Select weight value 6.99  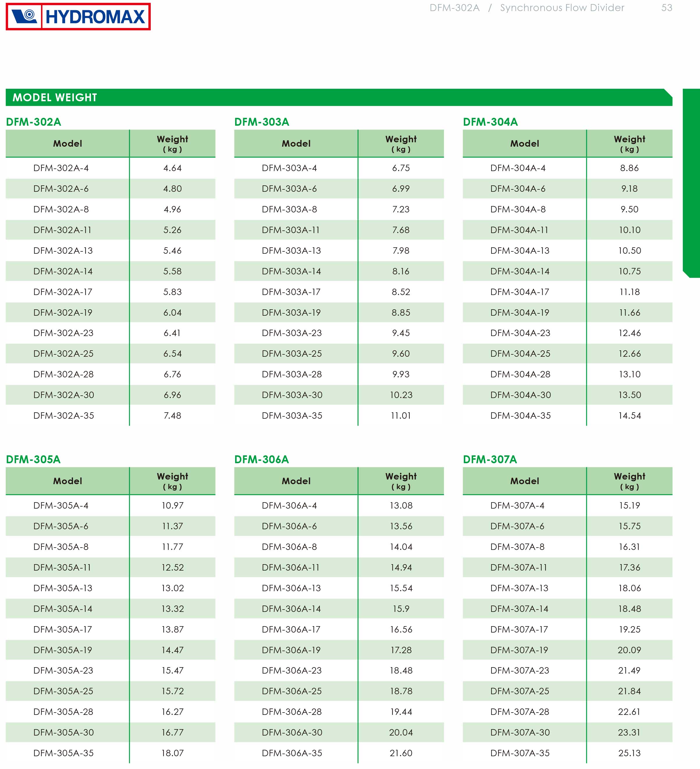401,189
